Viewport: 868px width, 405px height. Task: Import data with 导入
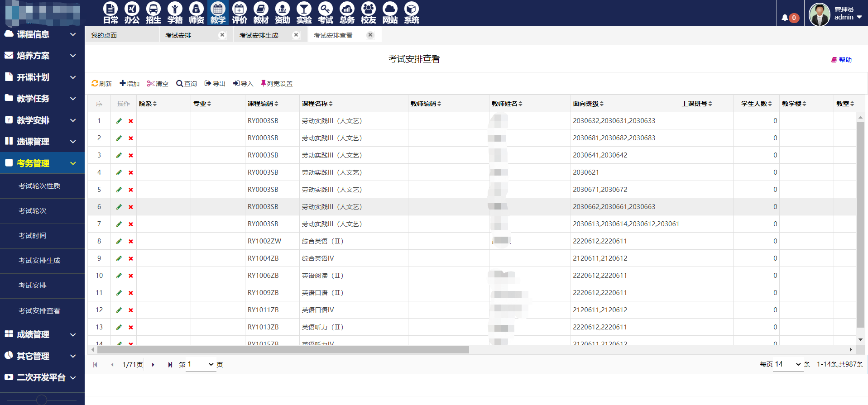243,84
